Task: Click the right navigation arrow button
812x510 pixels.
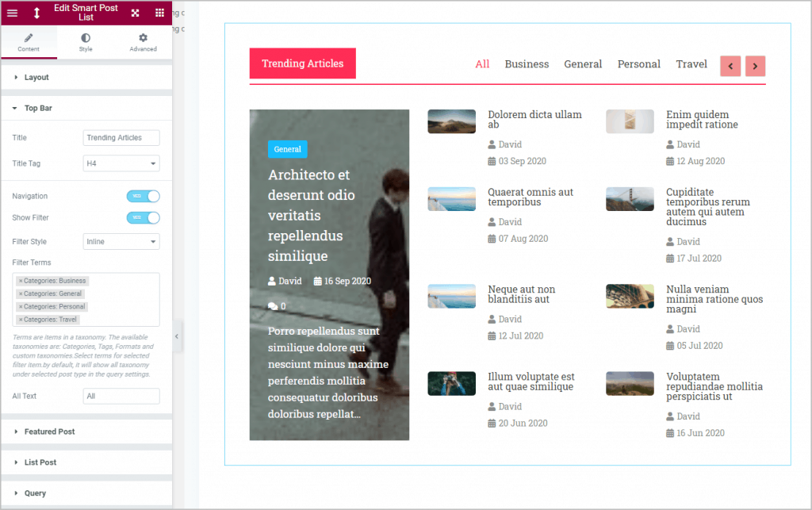Action: pos(755,66)
